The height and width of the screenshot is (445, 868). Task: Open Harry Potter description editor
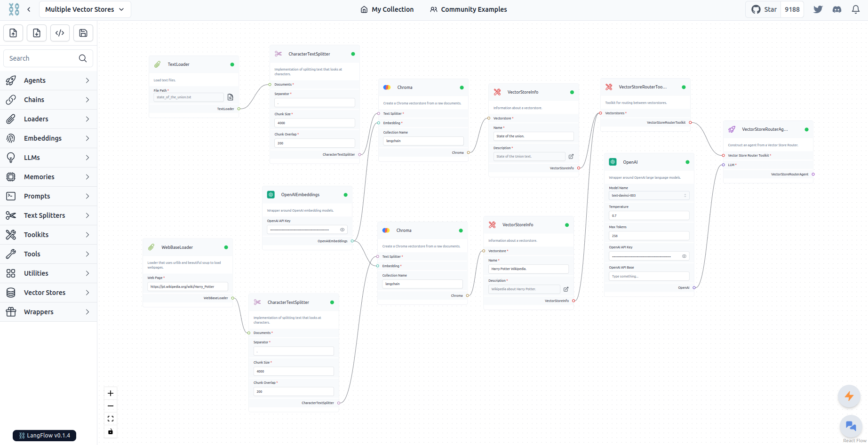(x=566, y=289)
